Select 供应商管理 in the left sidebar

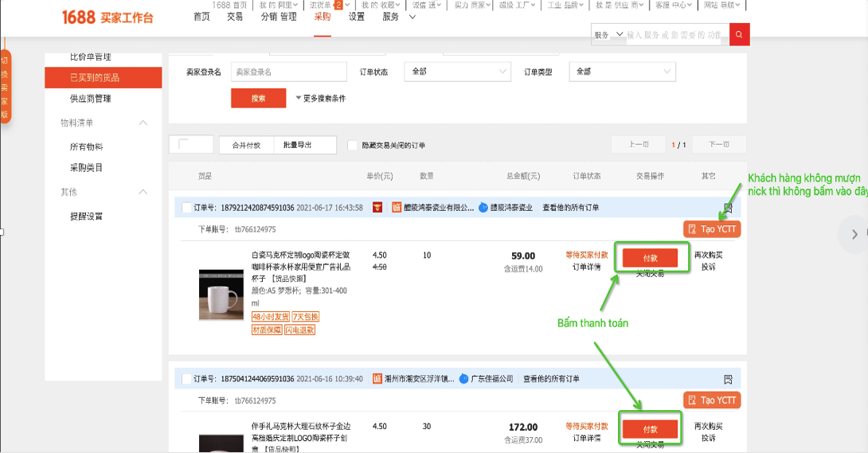tap(90, 99)
